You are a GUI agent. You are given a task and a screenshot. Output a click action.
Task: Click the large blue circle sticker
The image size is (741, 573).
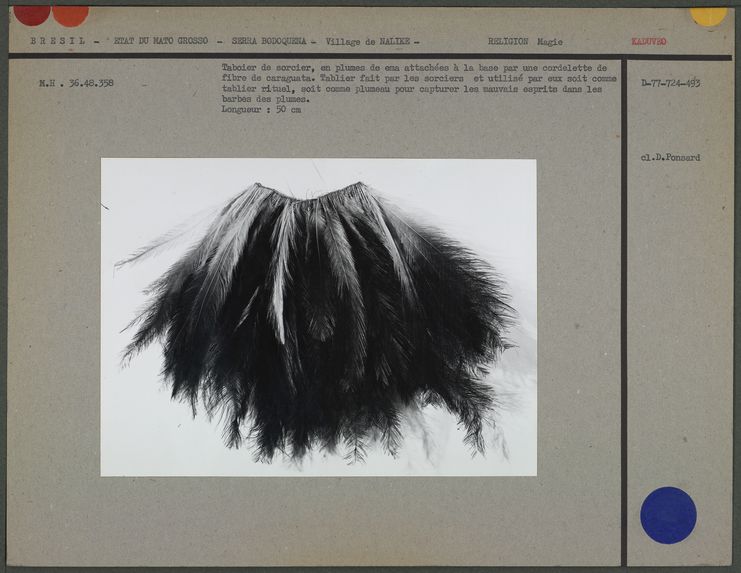pyautogui.click(x=668, y=515)
